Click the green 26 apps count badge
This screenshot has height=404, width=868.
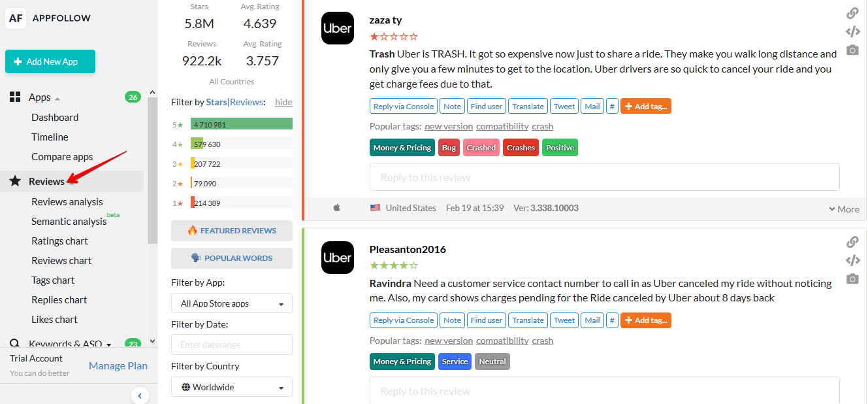click(133, 97)
